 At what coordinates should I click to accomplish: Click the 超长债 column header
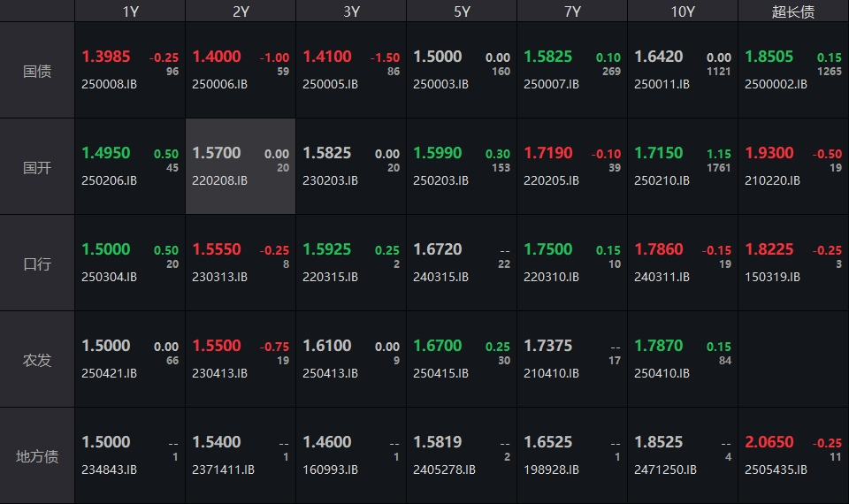[792, 11]
